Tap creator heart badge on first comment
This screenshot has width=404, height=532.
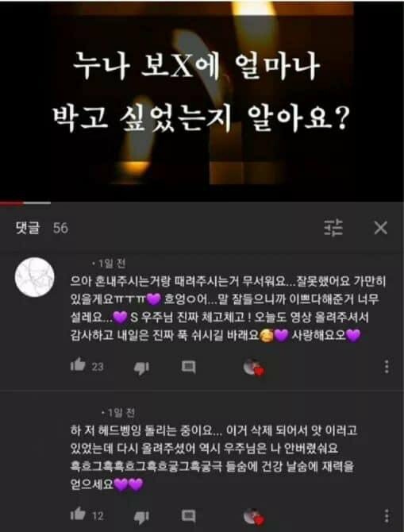[x=254, y=368]
